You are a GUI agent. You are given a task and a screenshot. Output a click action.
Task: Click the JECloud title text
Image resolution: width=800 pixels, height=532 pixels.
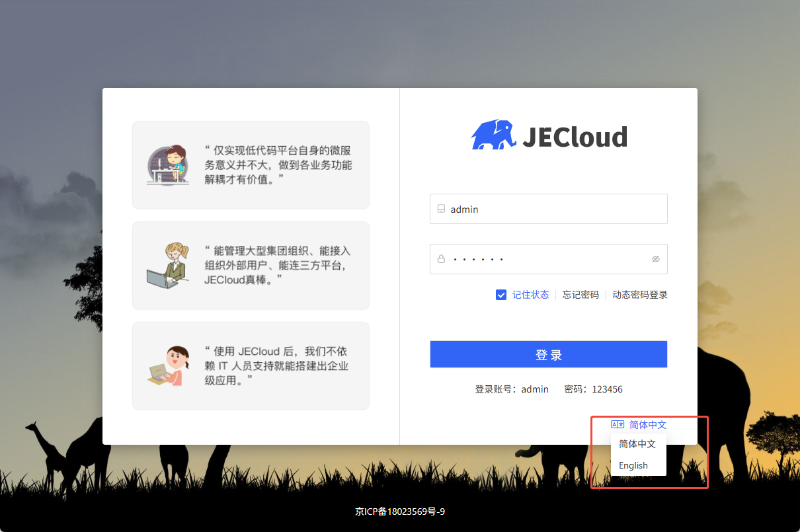(x=575, y=137)
